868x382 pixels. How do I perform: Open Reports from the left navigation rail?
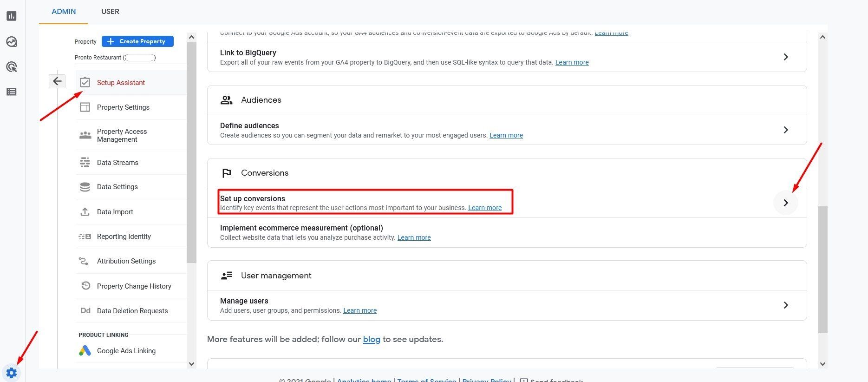(x=12, y=16)
